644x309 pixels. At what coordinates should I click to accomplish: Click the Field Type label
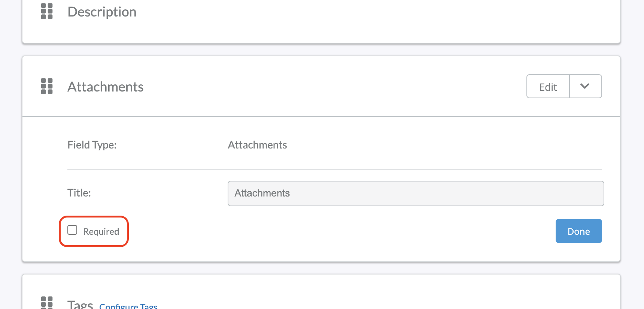point(92,145)
